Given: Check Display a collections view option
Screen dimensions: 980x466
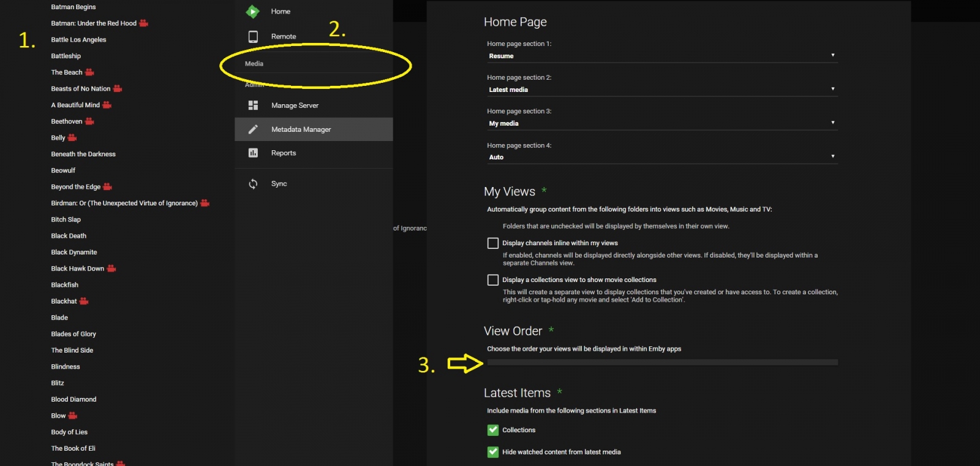Looking at the screenshot, I should pos(492,280).
